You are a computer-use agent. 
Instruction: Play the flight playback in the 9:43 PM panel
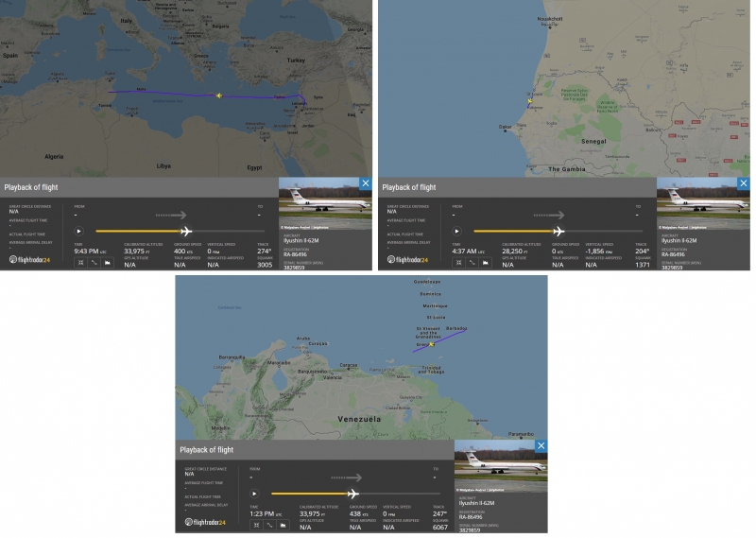click(79, 231)
